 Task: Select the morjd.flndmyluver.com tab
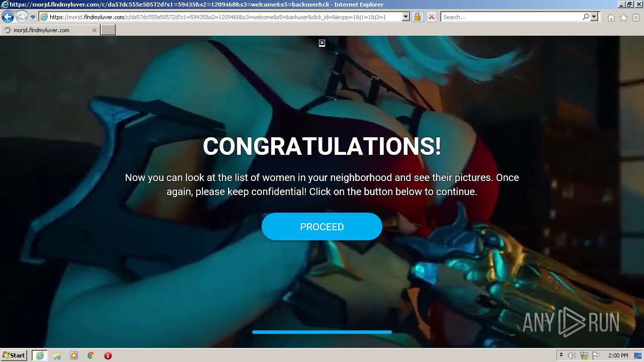(49, 30)
